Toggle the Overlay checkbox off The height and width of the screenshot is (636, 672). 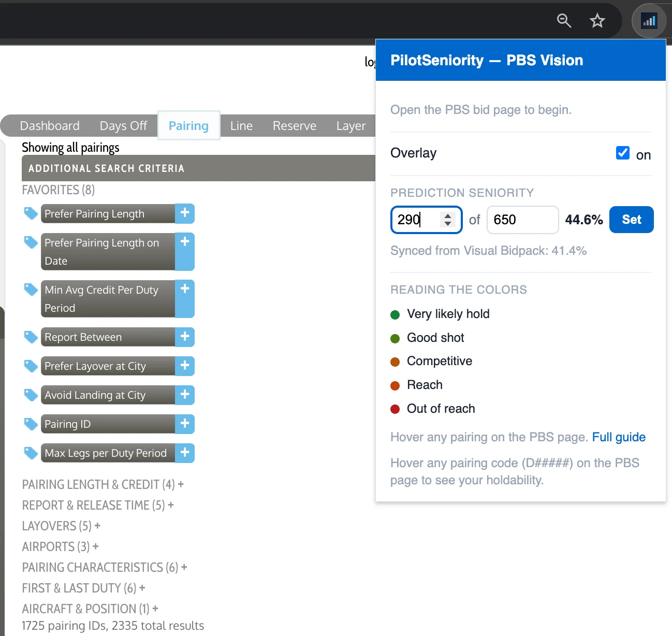[623, 153]
